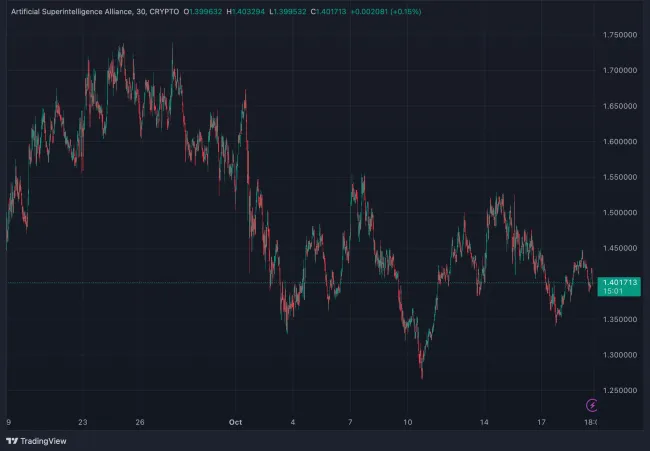Click the 1.500000 price axis label

tap(619, 213)
